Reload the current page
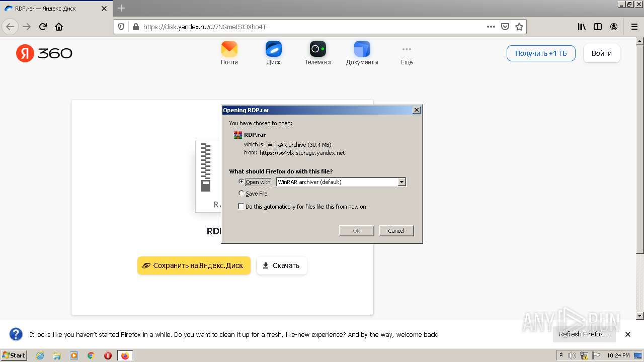 point(43,27)
